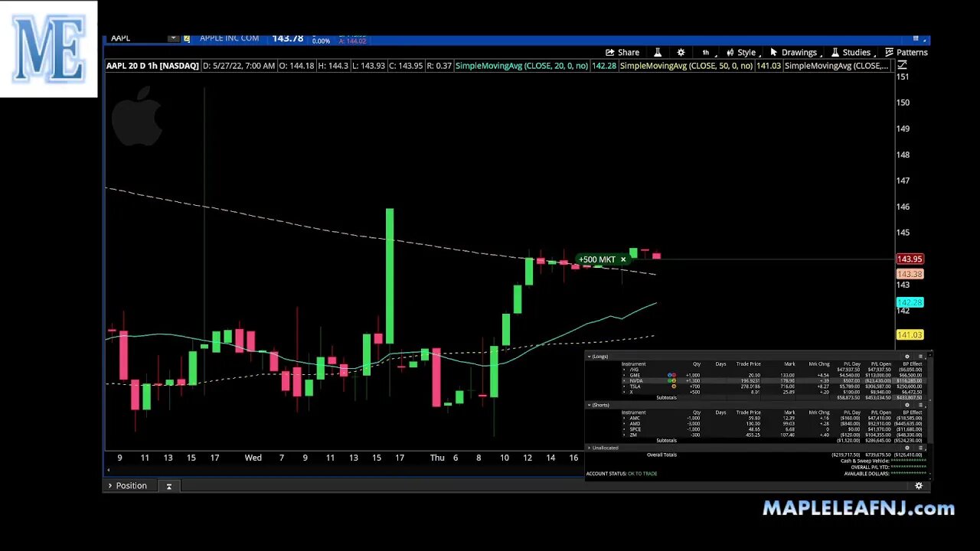980x551 pixels.
Task: Expand the Unallocated group
Action: [589, 448]
